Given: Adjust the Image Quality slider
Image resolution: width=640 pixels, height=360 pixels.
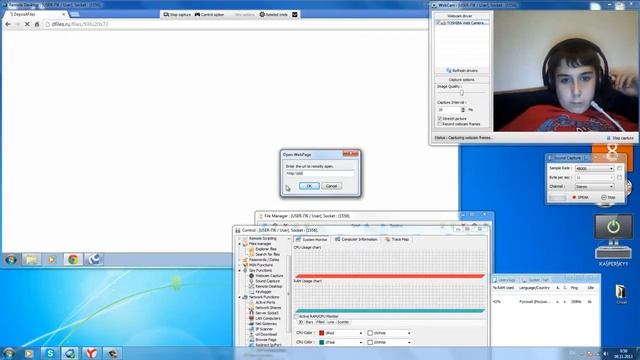Looking at the screenshot, I should [462, 93].
